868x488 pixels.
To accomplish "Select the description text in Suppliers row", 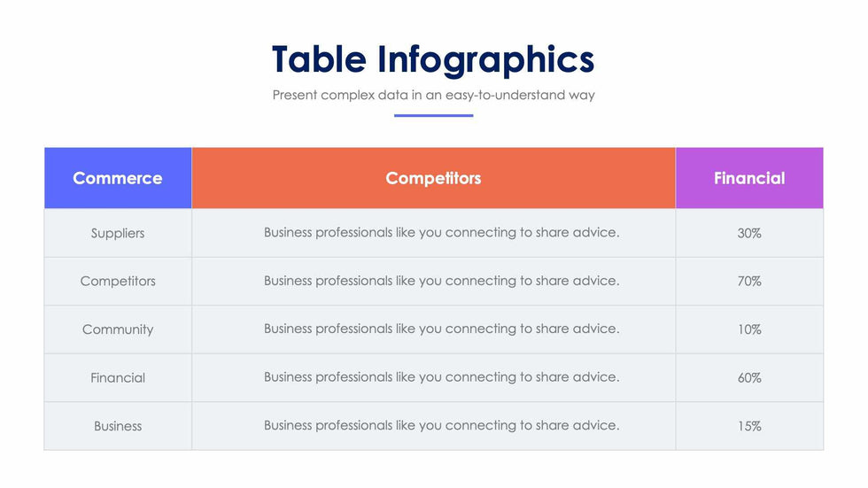I will pos(441,233).
